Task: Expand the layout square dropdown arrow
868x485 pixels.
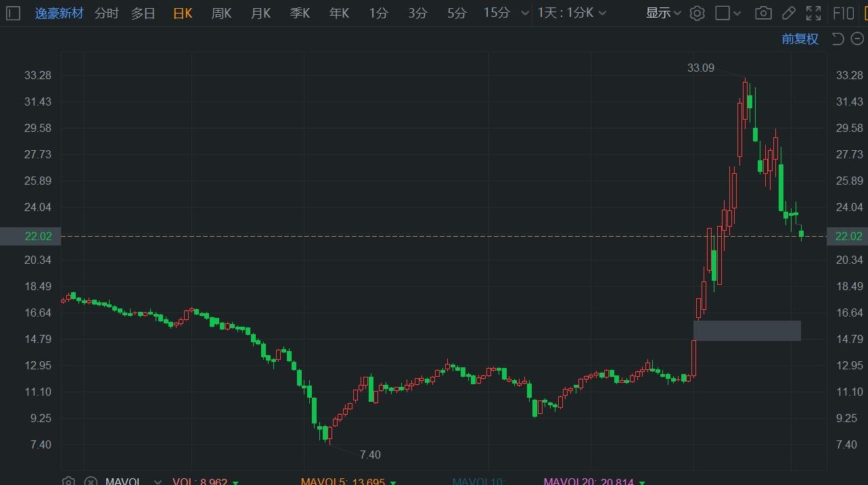Action: (x=737, y=13)
